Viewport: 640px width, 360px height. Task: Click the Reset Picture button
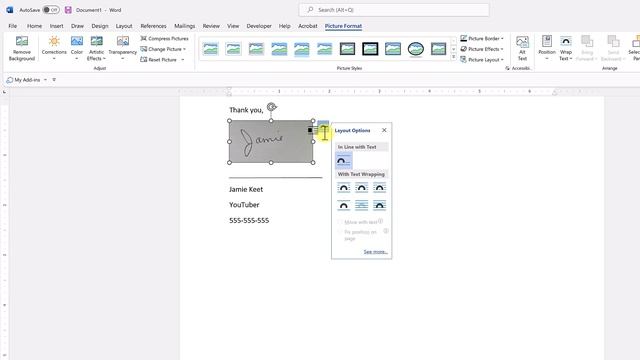pyautogui.click(x=158, y=60)
